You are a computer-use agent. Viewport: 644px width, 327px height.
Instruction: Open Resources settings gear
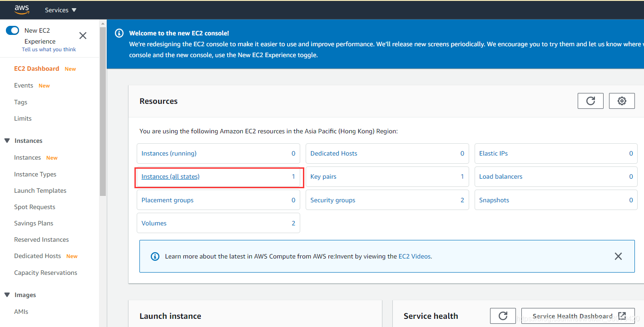pyautogui.click(x=622, y=101)
